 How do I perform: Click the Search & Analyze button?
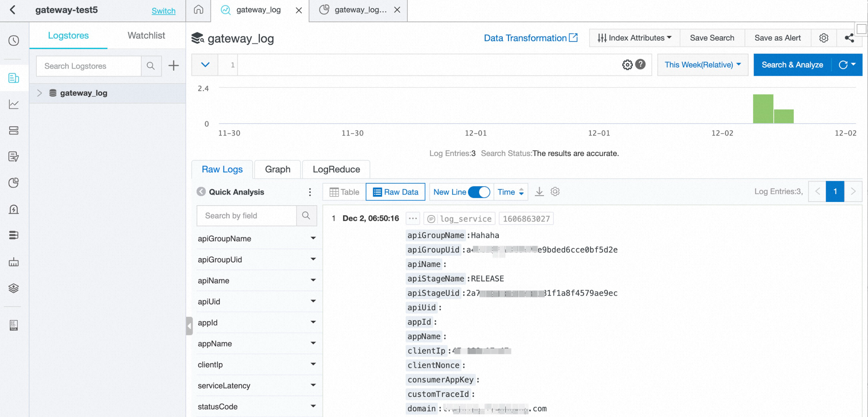[x=792, y=65]
